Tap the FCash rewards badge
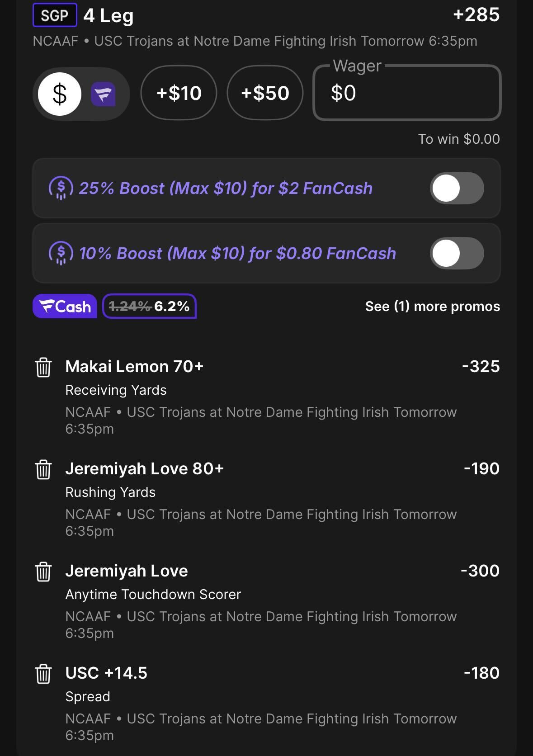Image resolution: width=533 pixels, height=756 pixels. [65, 307]
